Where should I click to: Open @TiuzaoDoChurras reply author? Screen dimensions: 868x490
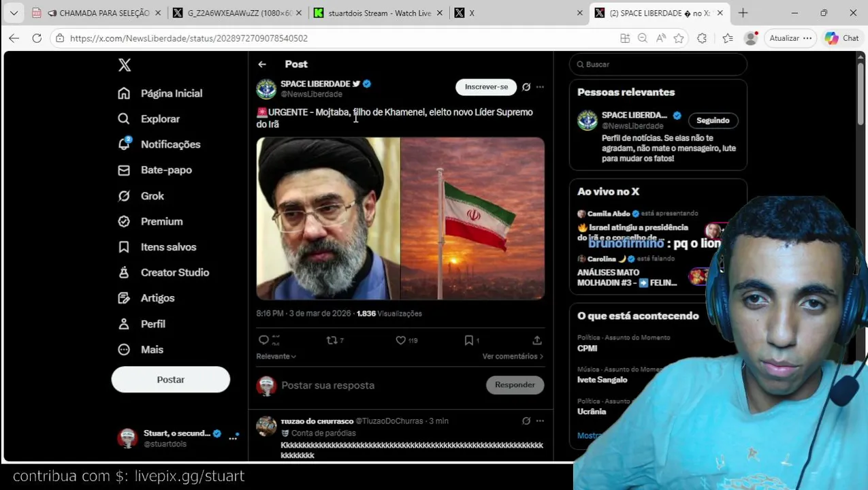coord(391,421)
